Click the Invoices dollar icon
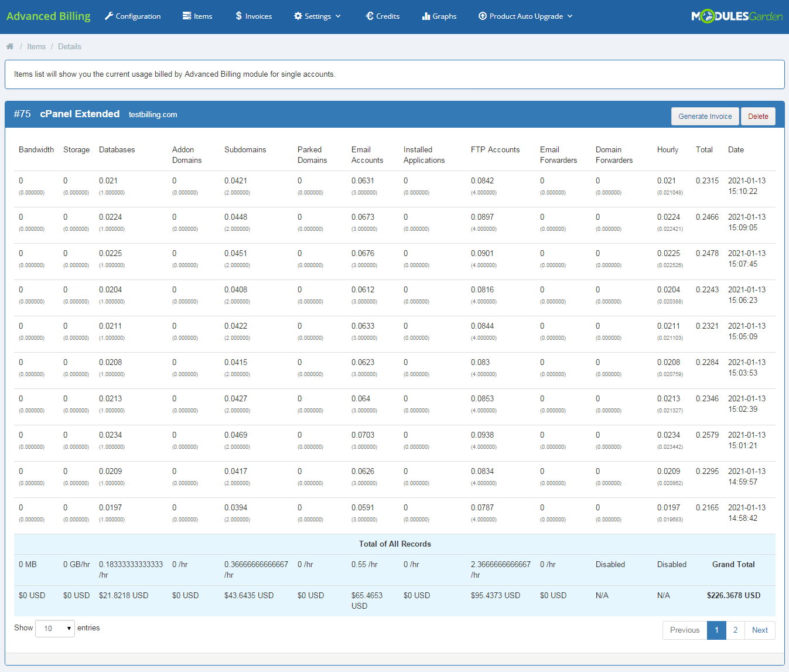The image size is (789, 672). pyautogui.click(x=238, y=16)
